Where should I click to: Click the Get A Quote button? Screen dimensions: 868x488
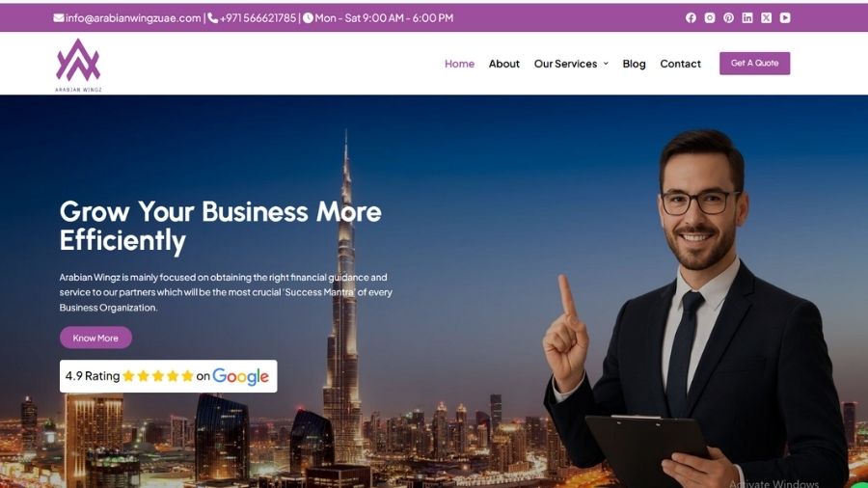(x=754, y=63)
